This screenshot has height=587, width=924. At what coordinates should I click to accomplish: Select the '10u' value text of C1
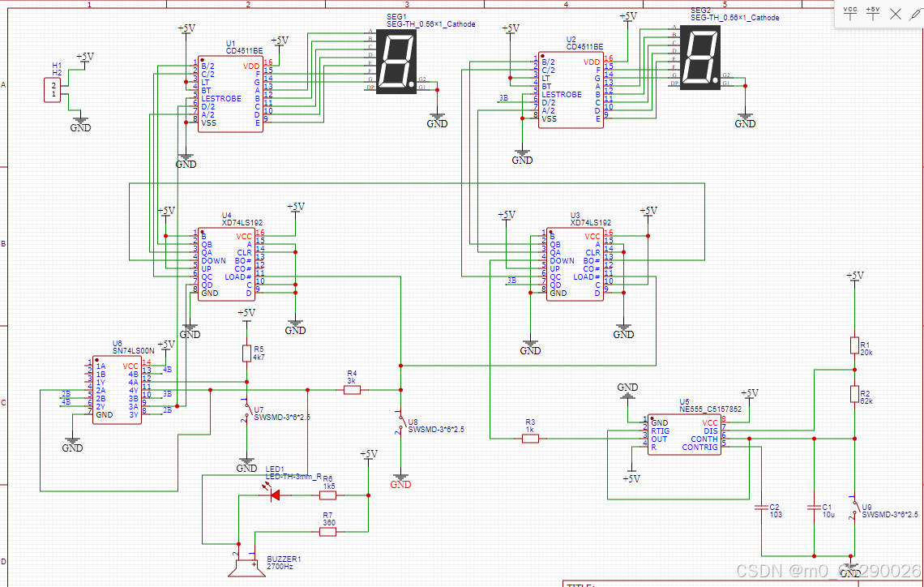(x=828, y=515)
